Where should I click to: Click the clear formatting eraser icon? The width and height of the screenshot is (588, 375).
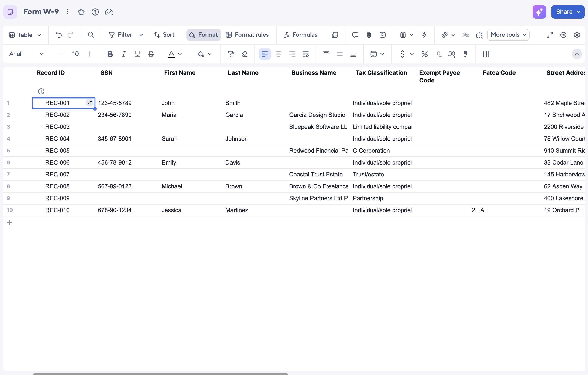click(x=245, y=54)
